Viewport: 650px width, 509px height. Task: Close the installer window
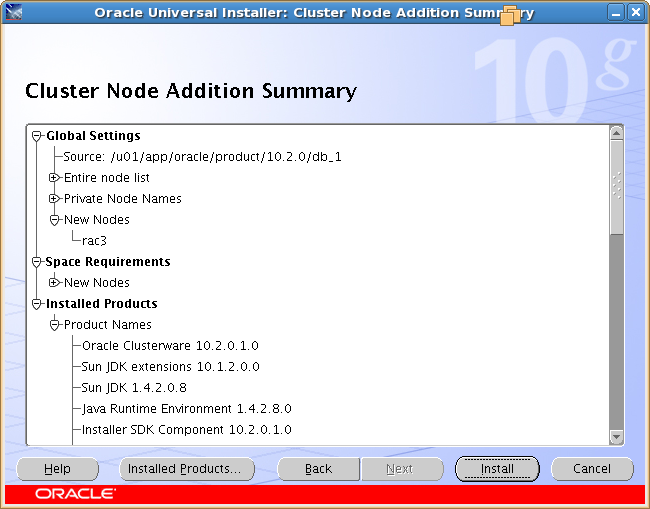coord(635,12)
